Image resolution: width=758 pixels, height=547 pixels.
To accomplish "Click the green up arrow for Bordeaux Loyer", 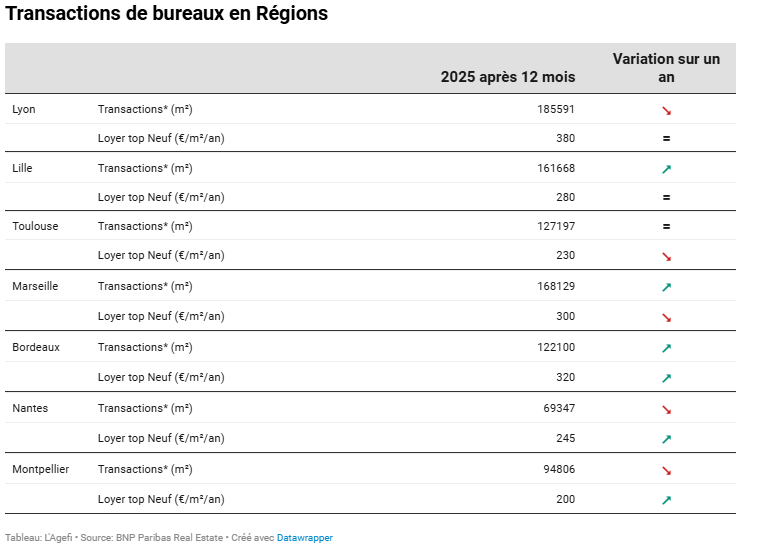I will click(666, 378).
